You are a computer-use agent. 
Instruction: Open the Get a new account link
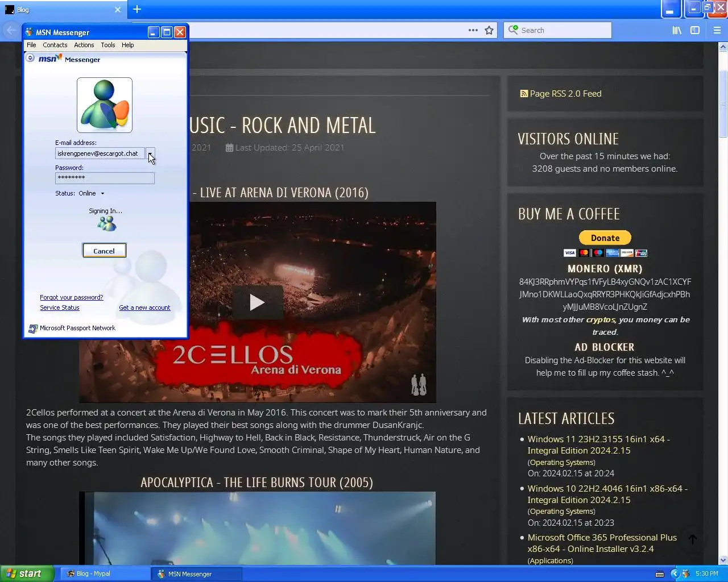pos(144,307)
